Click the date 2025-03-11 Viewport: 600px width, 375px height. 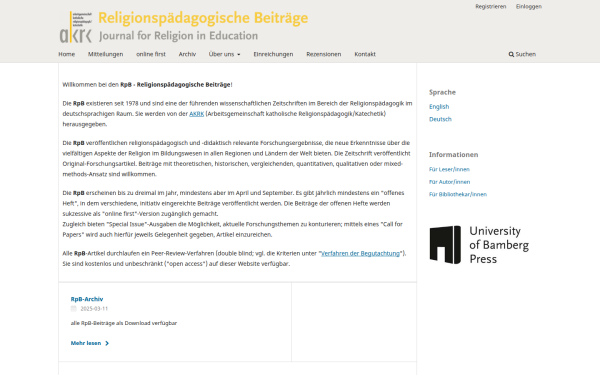pos(94,309)
